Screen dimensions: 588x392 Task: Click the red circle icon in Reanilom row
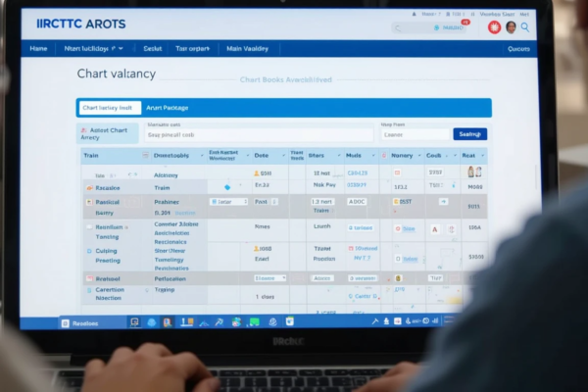[x=398, y=228]
